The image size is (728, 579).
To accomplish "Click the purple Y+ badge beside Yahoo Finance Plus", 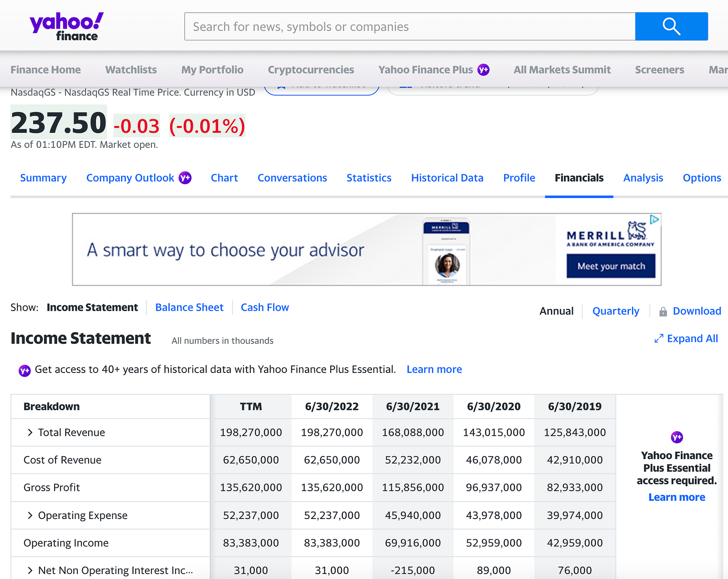I will pyautogui.click(x=483, y=70).
